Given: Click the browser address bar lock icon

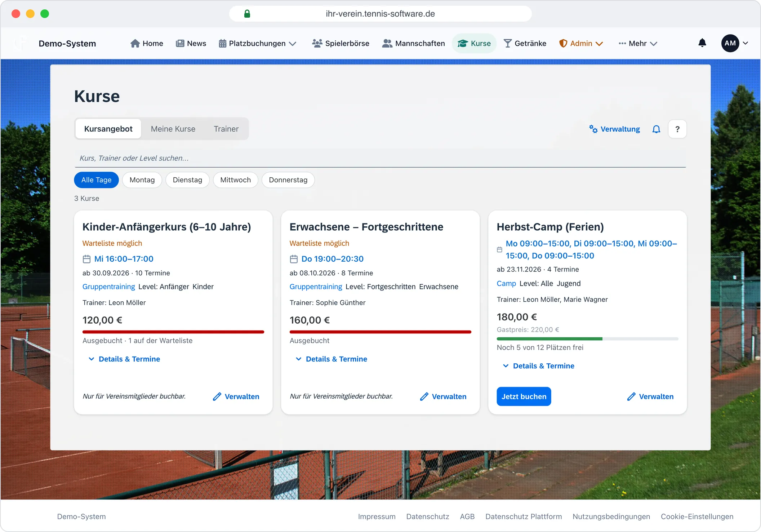Looking at the screenshot, I should point(247,14).
